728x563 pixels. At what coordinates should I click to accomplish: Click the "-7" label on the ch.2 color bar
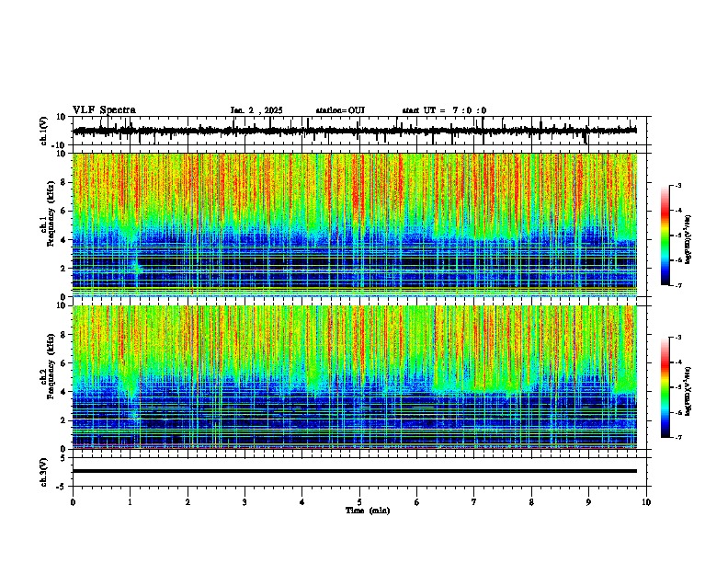pyautogui.click(x=678, y=438)
